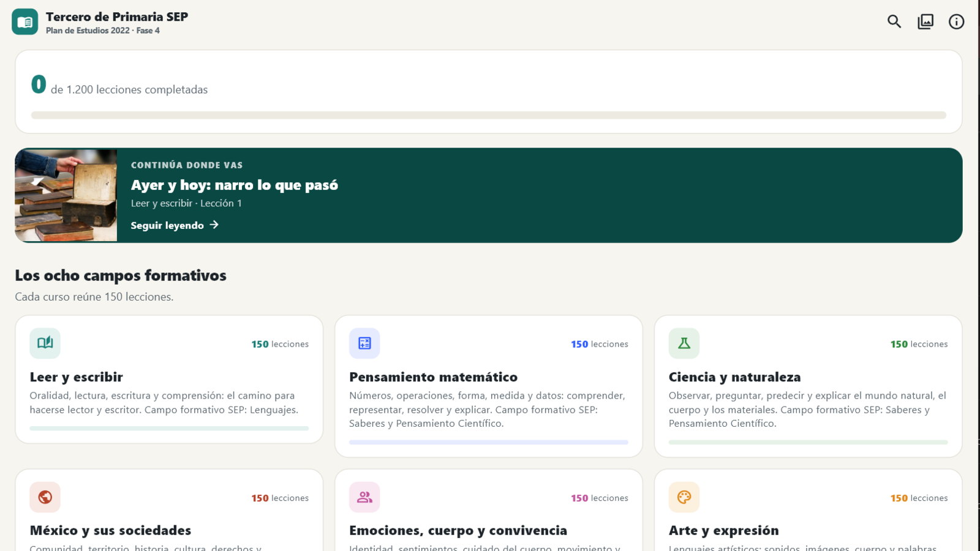The height and width of the screenshot is (551, 980).
Task: Open the Ciencia y naturaleza course title
Action: [734, 377]
